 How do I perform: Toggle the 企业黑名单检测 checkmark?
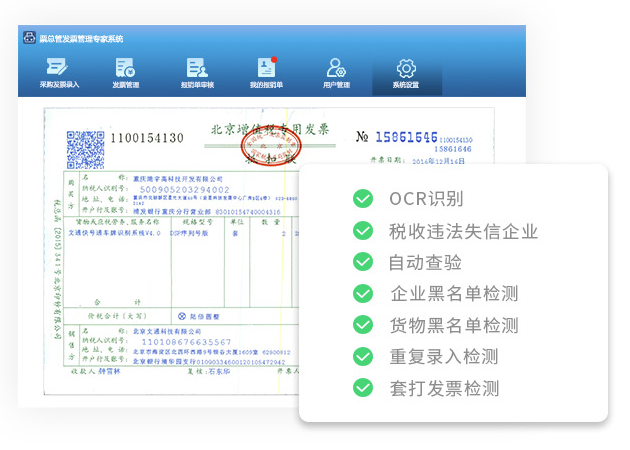[x=363, y=293]
